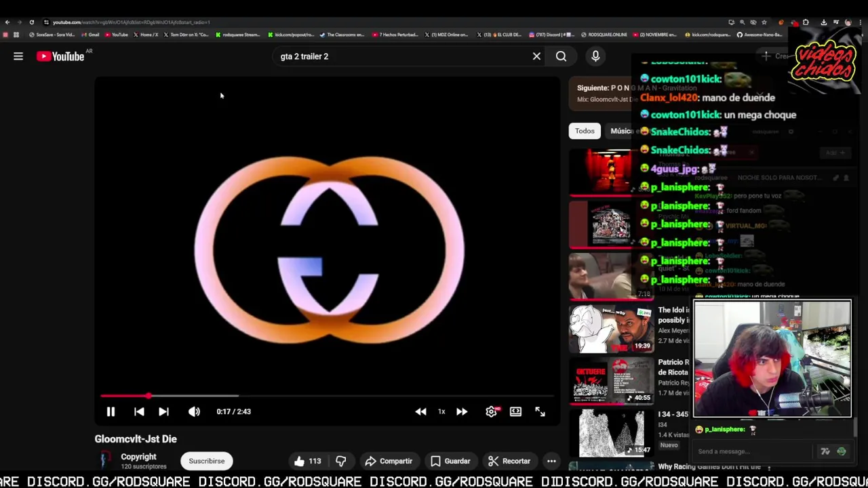Jump to the previous video
This screenshot has width=868, height=488.
pyautogui.click(x=139, y=411)
